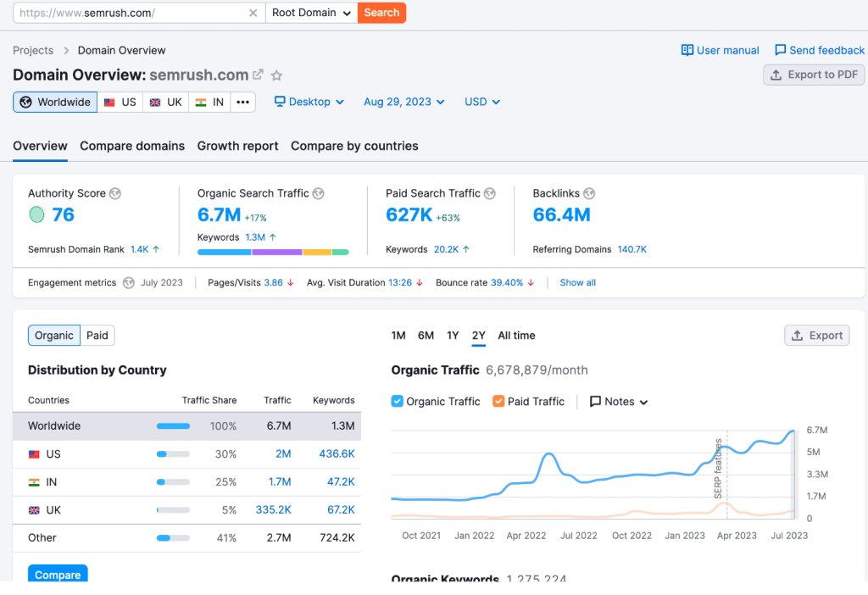Viewport: 868px width, 595px height.
Task: Select the 1Y time range
Action: coord(453,336)
